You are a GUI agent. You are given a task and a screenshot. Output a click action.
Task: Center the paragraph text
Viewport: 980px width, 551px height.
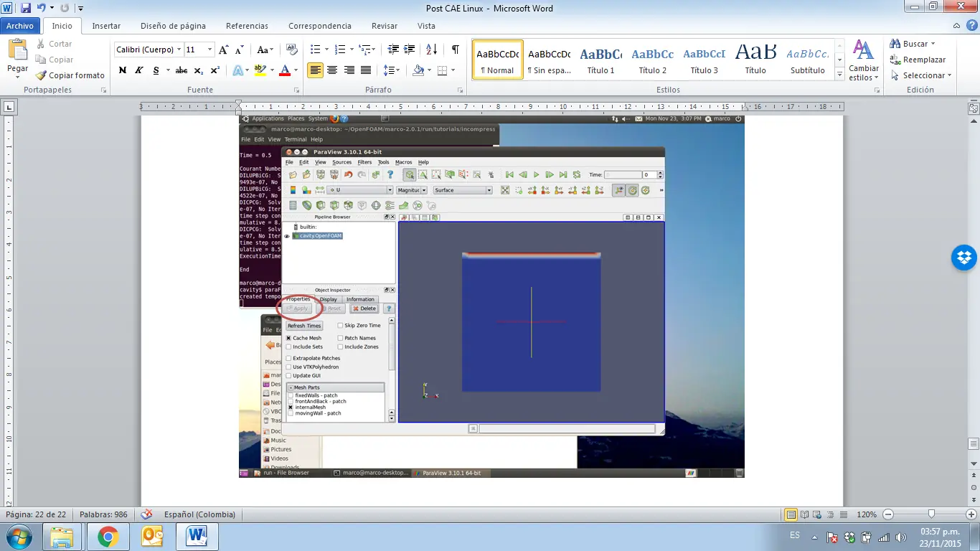point(332,70)
